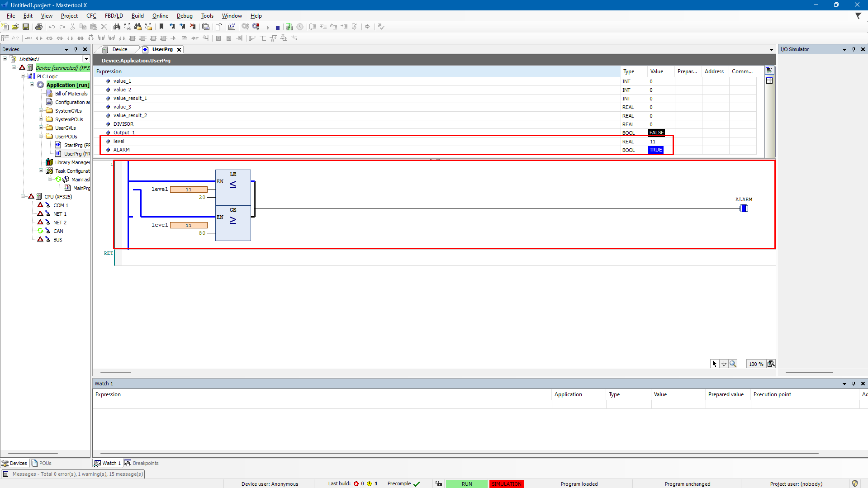
Task: Toggle the Output_1 FALSE value cell
Action: [x=656, y=133]
